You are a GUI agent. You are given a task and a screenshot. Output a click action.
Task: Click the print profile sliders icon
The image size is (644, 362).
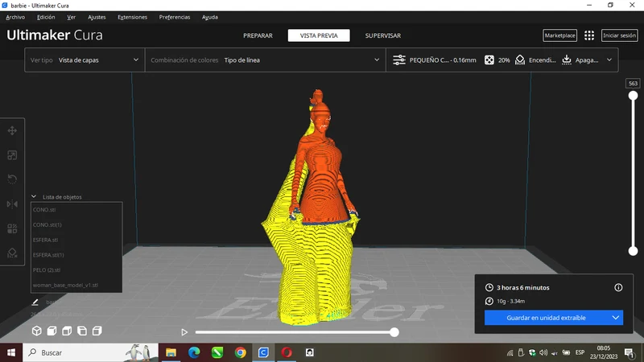coord(398,60)
